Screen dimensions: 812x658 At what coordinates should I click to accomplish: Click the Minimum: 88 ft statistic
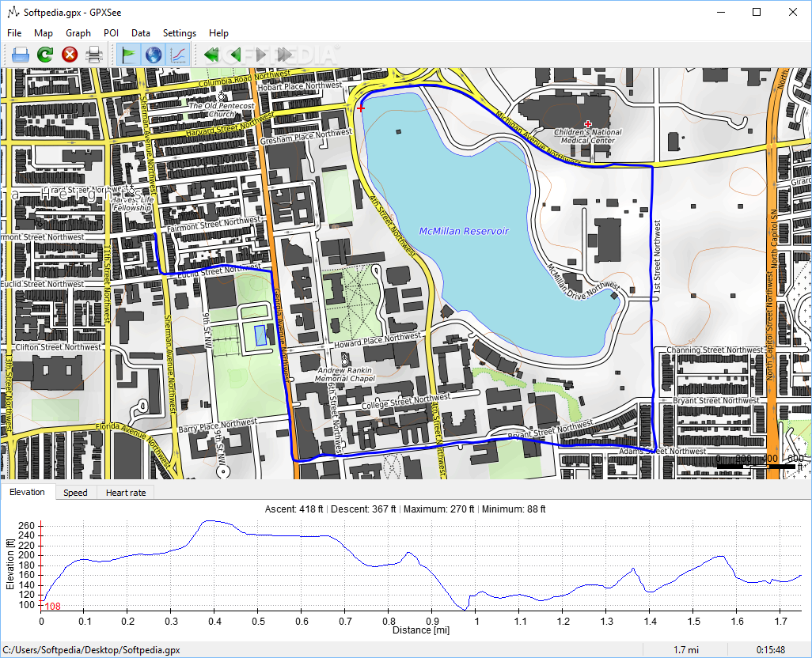[514, 509]
